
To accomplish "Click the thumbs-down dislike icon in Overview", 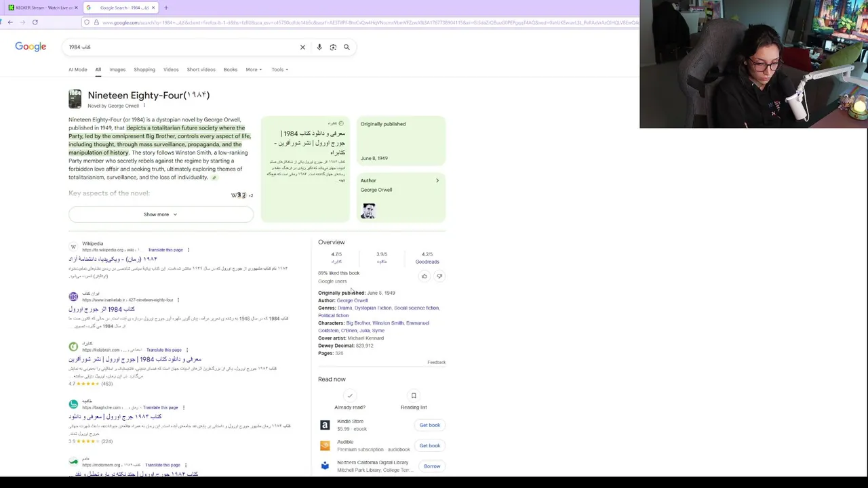I will tap(439, 276).
